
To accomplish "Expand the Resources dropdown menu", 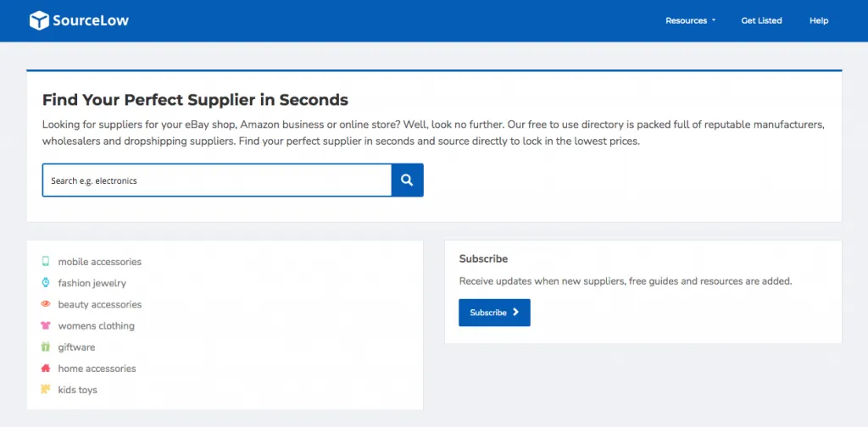I will click(x=690, y=20).
